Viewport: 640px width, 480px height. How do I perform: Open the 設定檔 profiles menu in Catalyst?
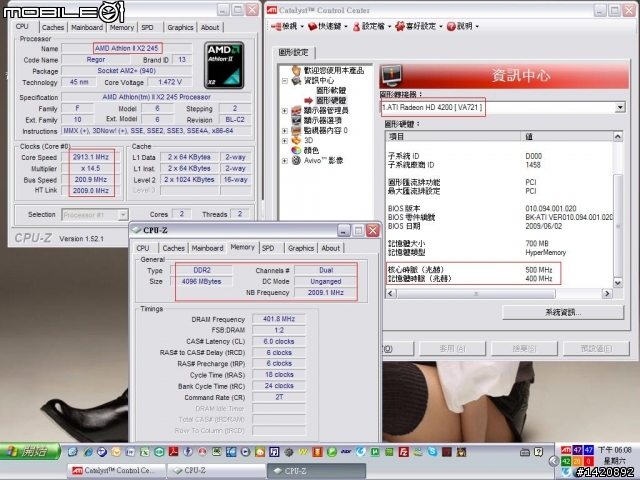click(371, 26)
